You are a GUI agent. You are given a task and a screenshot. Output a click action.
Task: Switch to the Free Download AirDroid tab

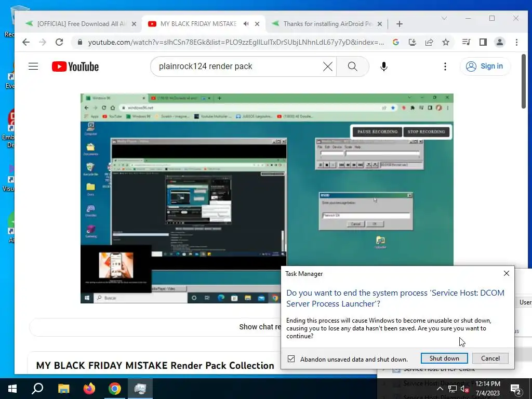(x=81, y=24)
